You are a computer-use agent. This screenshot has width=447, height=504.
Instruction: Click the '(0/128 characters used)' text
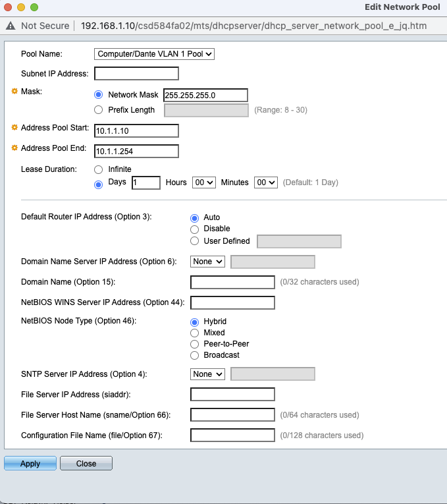(x=322, y=435)
